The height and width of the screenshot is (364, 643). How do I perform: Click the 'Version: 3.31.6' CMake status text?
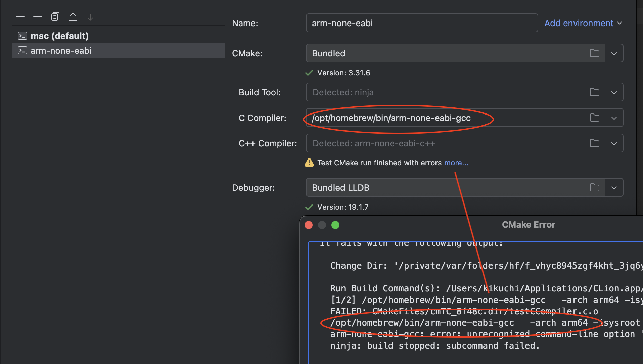[343, 73]
